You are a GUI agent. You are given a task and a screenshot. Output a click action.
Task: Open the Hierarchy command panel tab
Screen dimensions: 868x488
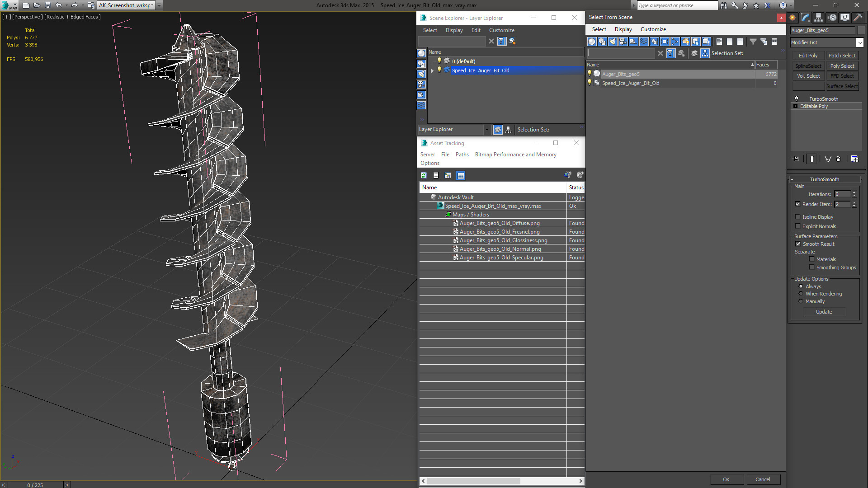[x=819, y=18]
